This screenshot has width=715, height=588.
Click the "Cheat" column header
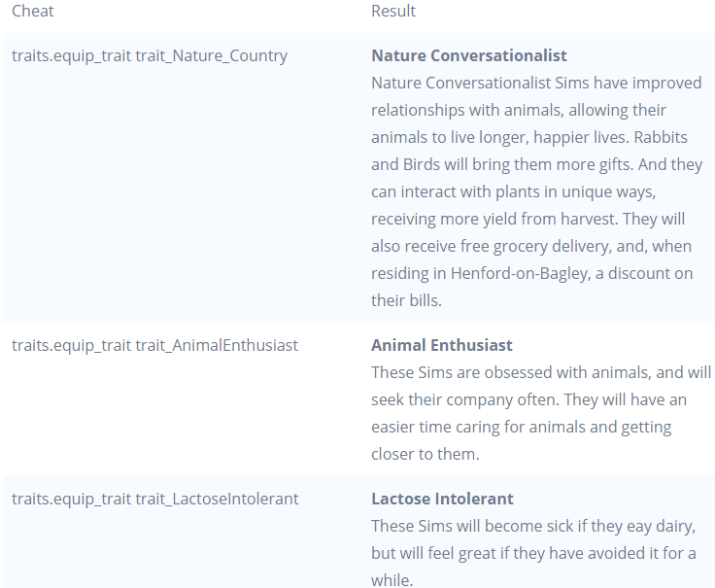click(33, 11)
